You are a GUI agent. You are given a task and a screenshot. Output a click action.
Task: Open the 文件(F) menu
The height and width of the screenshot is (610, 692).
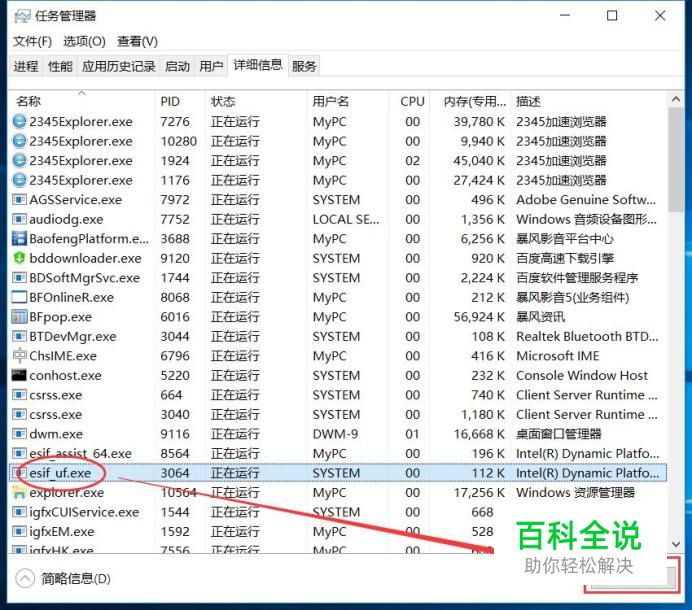[x=32, y=41]
